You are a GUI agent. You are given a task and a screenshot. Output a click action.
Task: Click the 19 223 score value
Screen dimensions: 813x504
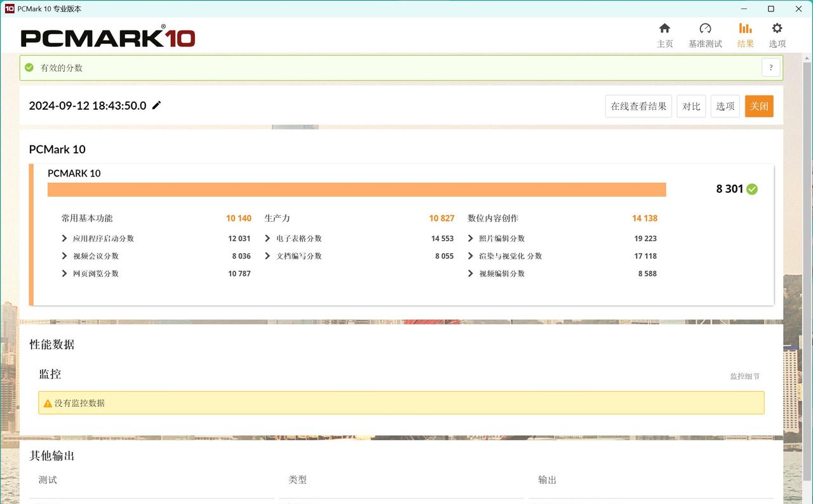(645, 239)
